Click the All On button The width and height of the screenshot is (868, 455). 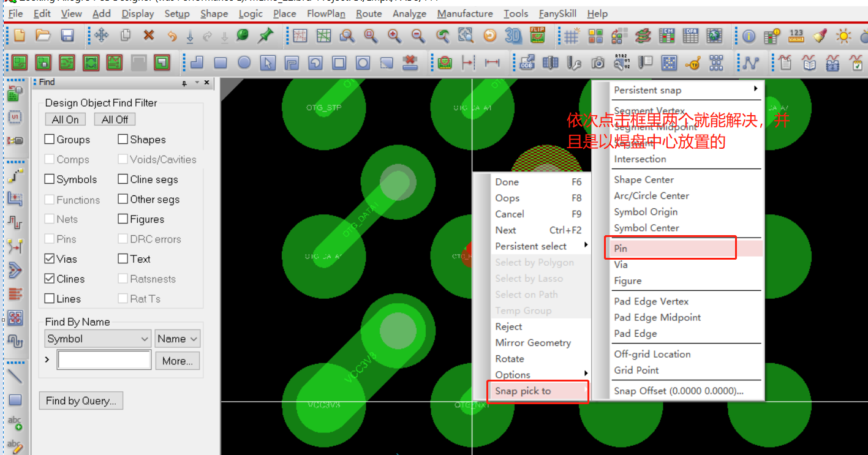[x=66, y=119]
